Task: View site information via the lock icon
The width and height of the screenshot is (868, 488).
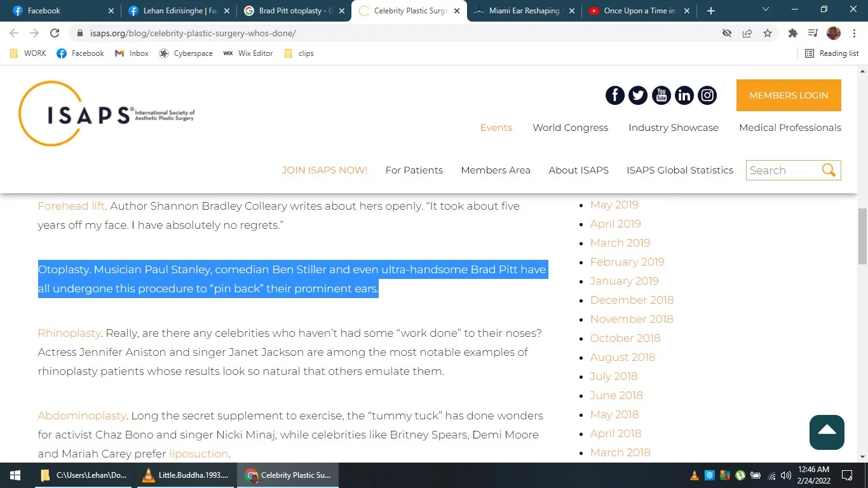Action: click(80, 33)
